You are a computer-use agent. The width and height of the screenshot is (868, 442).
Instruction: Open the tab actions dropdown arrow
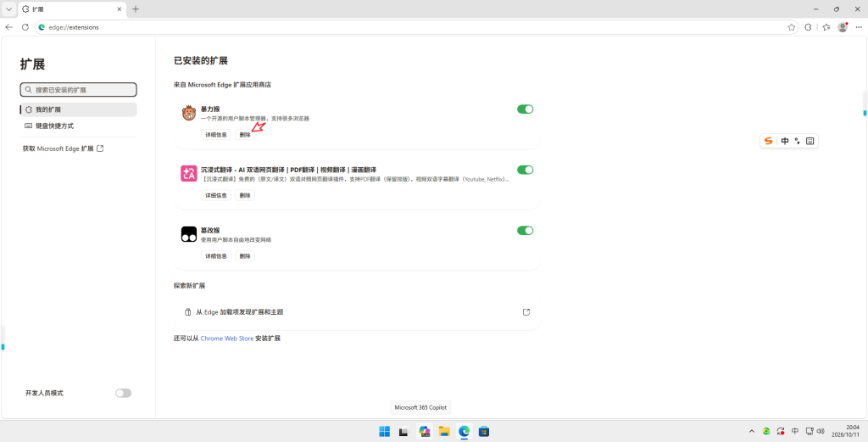[x=8, y=8]
